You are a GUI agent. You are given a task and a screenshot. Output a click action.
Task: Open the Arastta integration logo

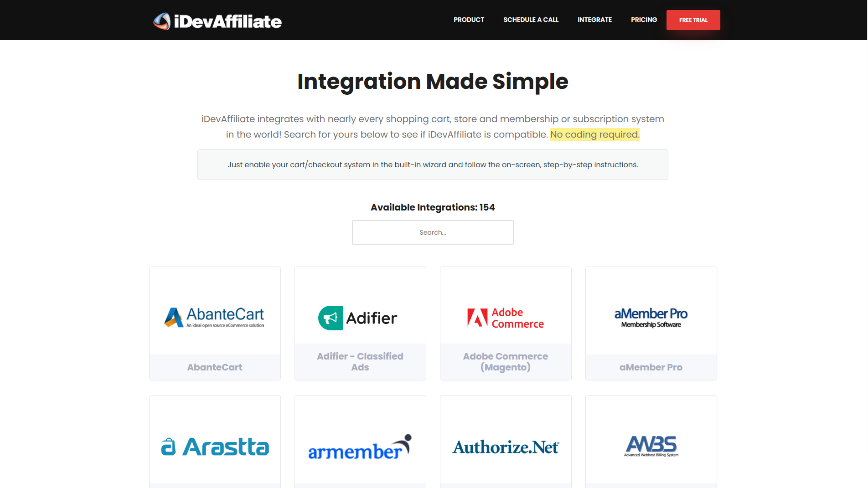pos(215,447)
